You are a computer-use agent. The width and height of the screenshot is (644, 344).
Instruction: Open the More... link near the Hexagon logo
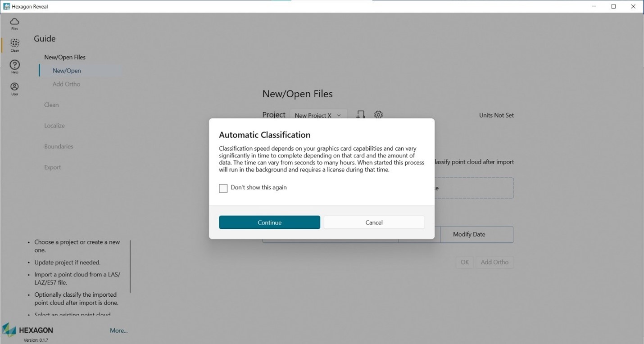[x=118, y=330]
